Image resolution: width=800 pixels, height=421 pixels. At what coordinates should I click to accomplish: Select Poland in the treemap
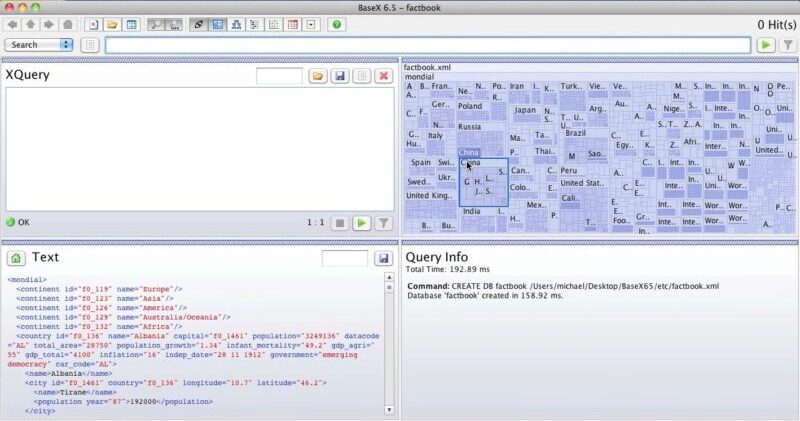470,106
